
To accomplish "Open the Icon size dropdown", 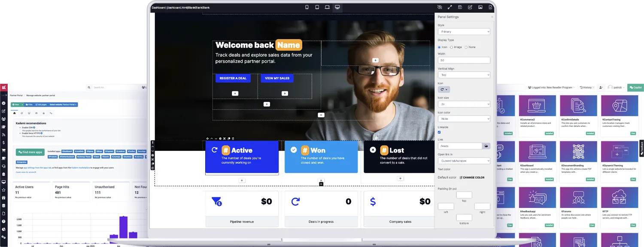I will click(x=464, y=104).
